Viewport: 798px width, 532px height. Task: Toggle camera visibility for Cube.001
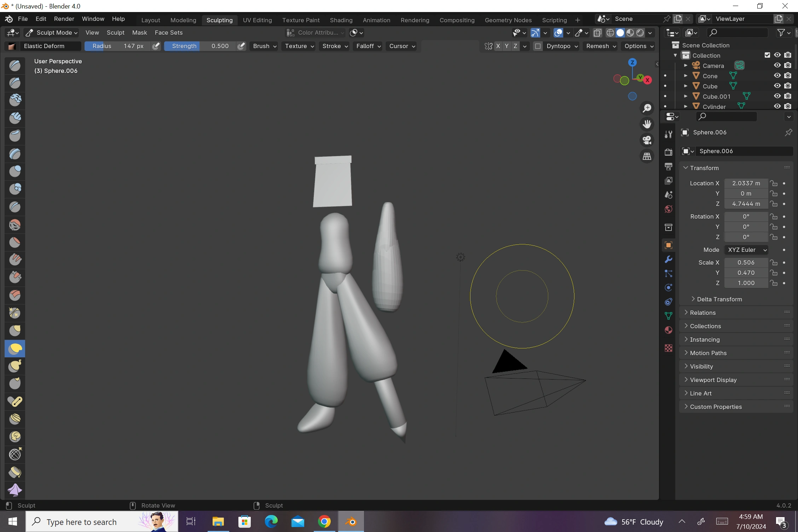pos(788,96)
